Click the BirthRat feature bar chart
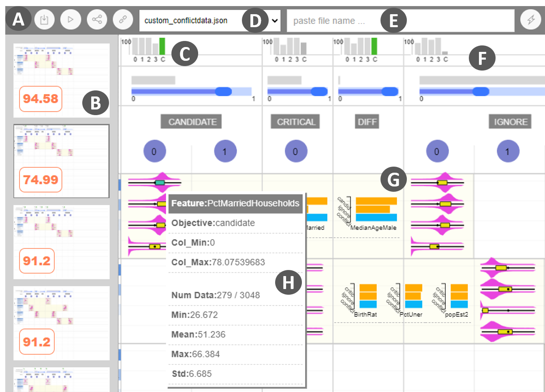The width and height of the screenshot is (545, 392). pyautogui.click(x=368, y=296)
